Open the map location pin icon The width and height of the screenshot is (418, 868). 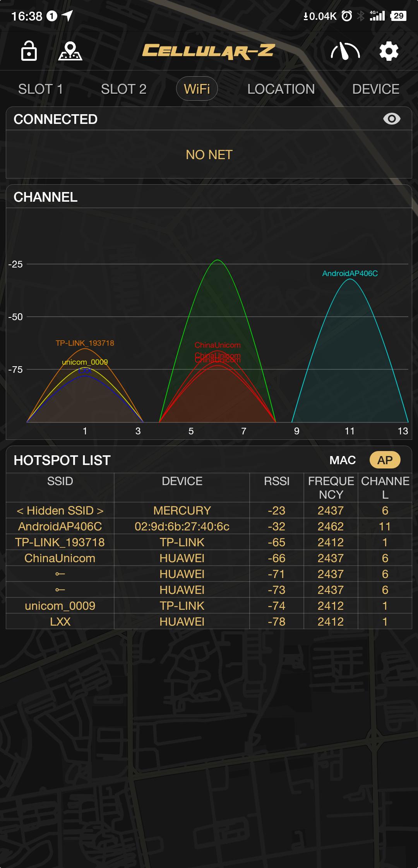click(70, 51)
